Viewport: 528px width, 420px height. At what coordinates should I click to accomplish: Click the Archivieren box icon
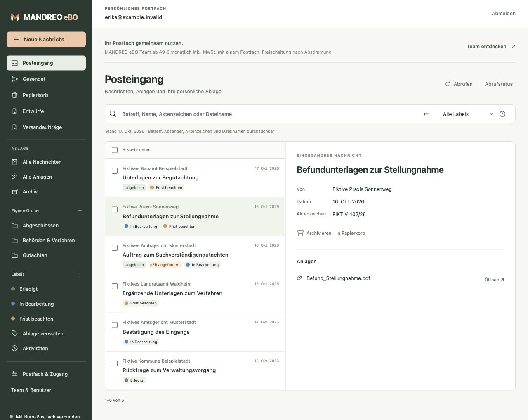300,233
